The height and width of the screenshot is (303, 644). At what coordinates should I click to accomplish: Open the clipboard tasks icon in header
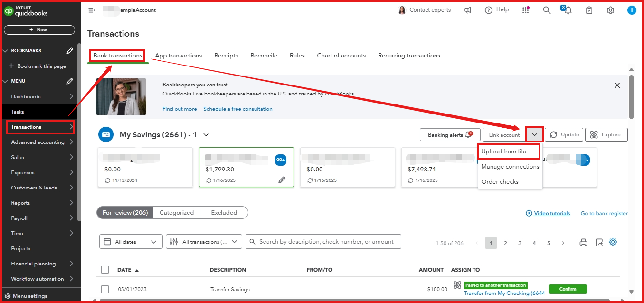point(589,10)
